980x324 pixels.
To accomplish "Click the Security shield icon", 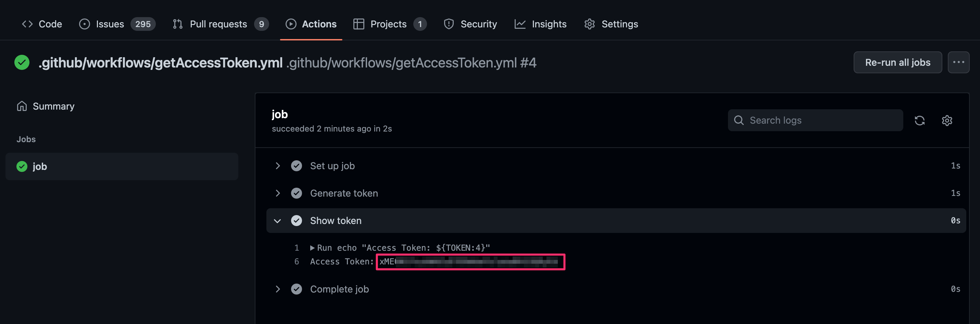I will (449, 24).
